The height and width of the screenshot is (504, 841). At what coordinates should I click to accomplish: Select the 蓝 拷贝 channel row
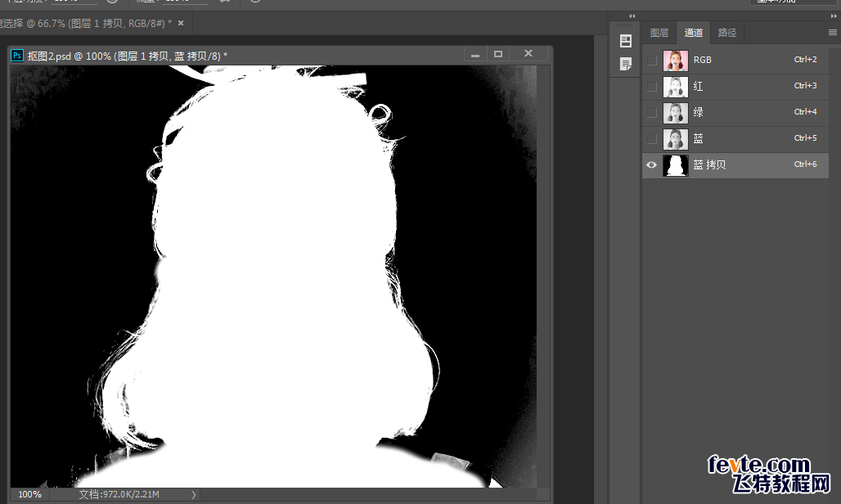coord(735,165)
